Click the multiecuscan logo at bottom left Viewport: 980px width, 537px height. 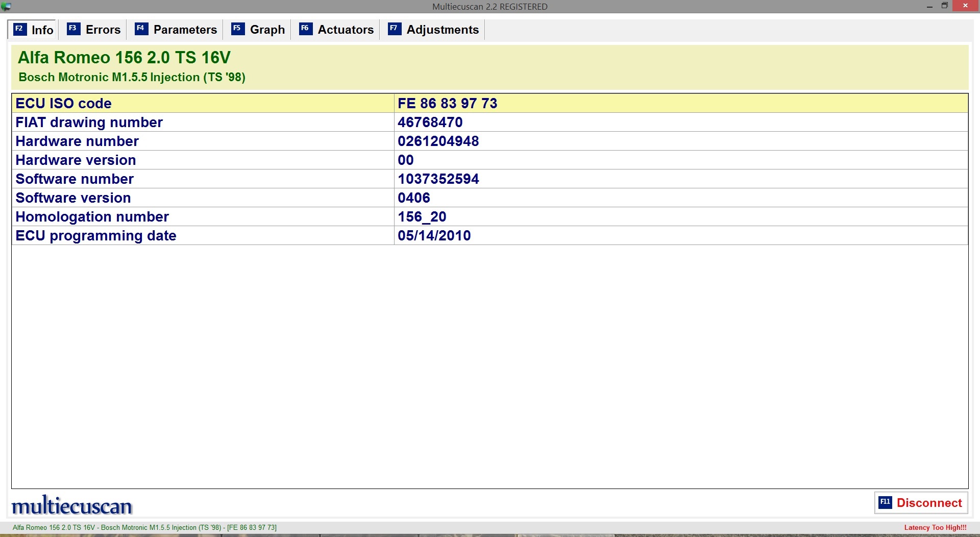(72, 505)
